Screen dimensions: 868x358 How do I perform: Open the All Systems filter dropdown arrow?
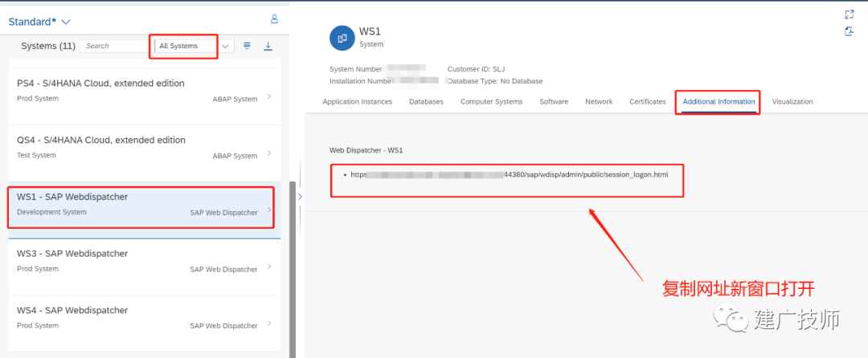(x=225, y=47)
